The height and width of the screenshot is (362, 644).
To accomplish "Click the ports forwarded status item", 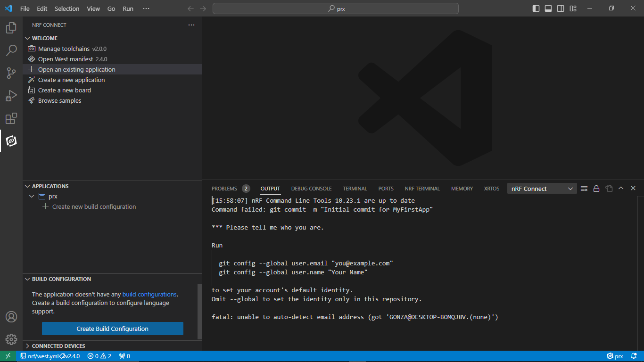I will [x=124, y=356].
